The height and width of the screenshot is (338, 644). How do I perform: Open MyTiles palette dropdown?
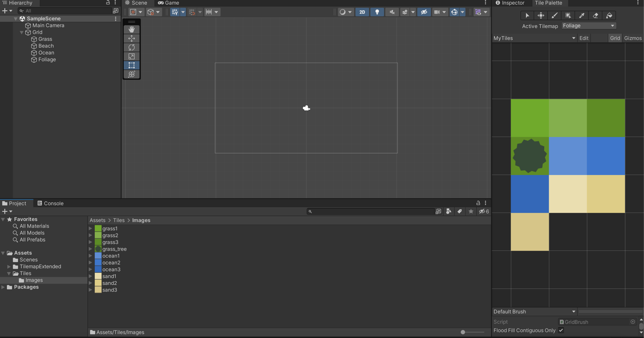534,38
